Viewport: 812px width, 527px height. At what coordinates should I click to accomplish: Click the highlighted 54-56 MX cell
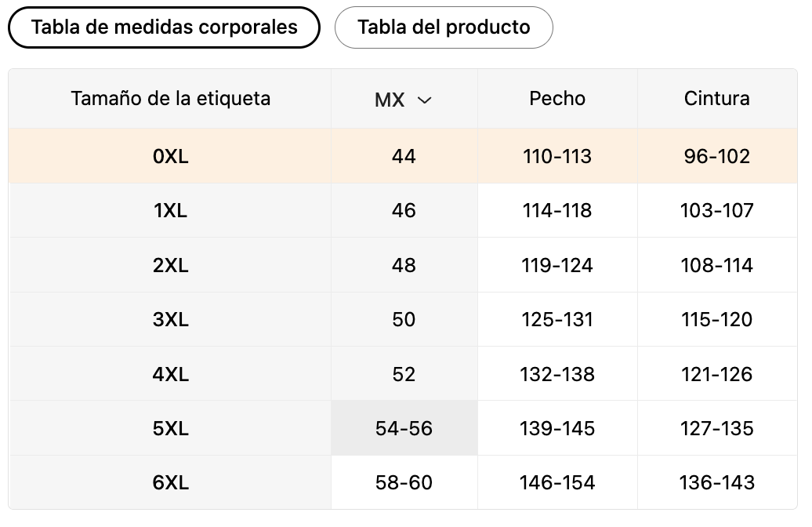tap(404, 429)
